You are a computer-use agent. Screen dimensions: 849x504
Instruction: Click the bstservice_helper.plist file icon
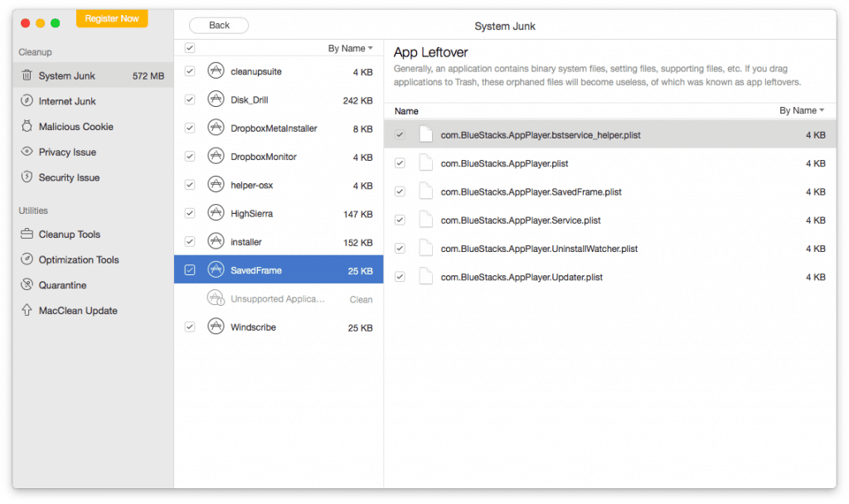point(426,134)
